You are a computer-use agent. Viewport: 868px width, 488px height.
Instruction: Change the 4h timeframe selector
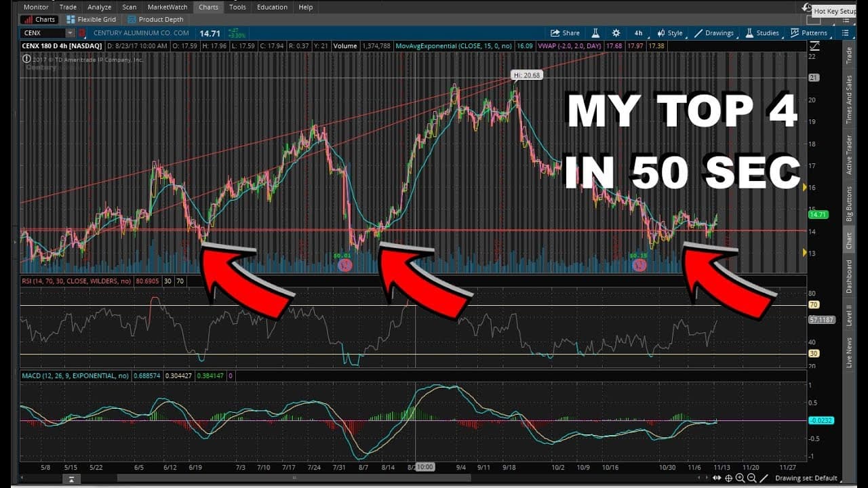[x=638, y=33]
